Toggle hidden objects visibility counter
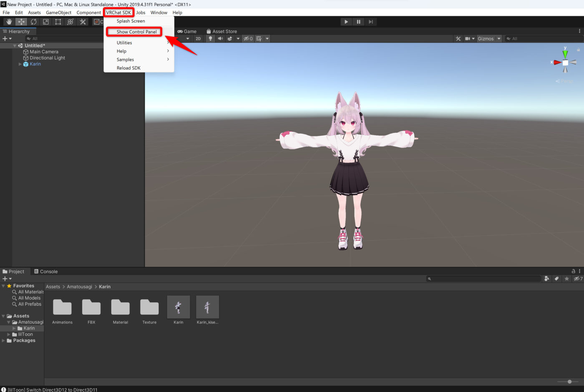 248,38
